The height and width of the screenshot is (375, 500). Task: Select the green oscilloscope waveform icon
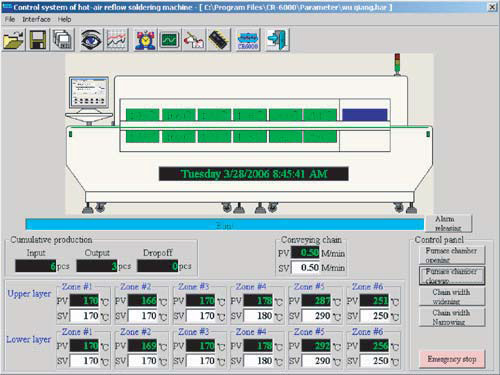[170, 40]
